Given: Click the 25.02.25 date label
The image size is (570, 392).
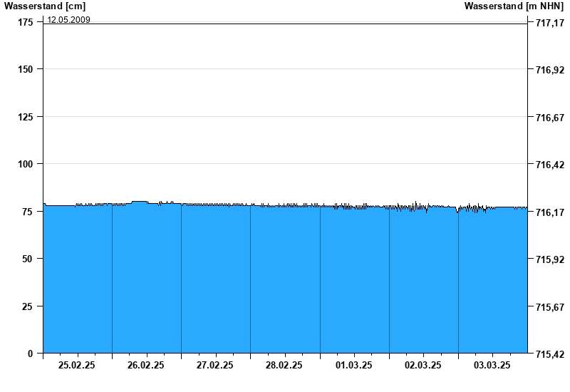Looking at the screenshot, I should coord(77,365).
